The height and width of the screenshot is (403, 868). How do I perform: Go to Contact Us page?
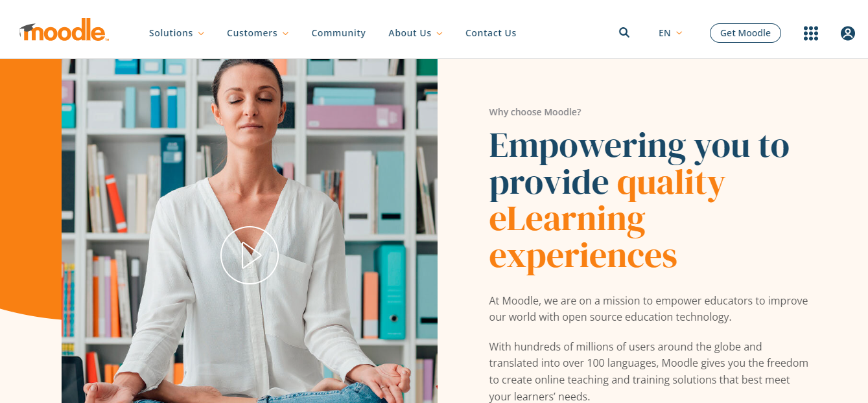pyautogui.click(x=491, y=33)
